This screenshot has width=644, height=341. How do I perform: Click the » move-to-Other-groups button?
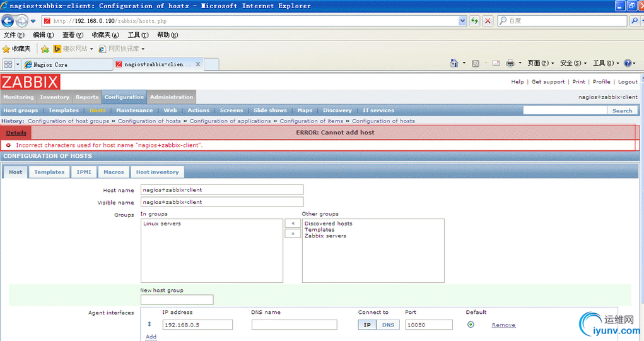pyautogui.click(x=293, y=234)
